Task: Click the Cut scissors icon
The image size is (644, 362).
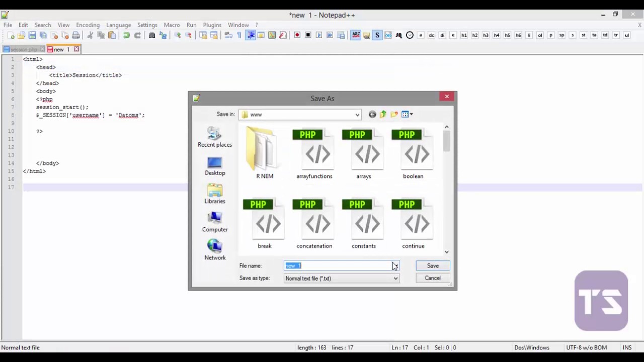Action: tap(90, 35)
